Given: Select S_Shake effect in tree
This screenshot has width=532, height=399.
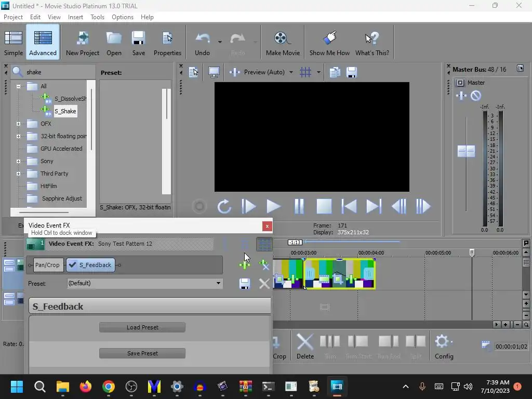Looking at the screenshot, I should pyautogui.click(x=65, y=111).
